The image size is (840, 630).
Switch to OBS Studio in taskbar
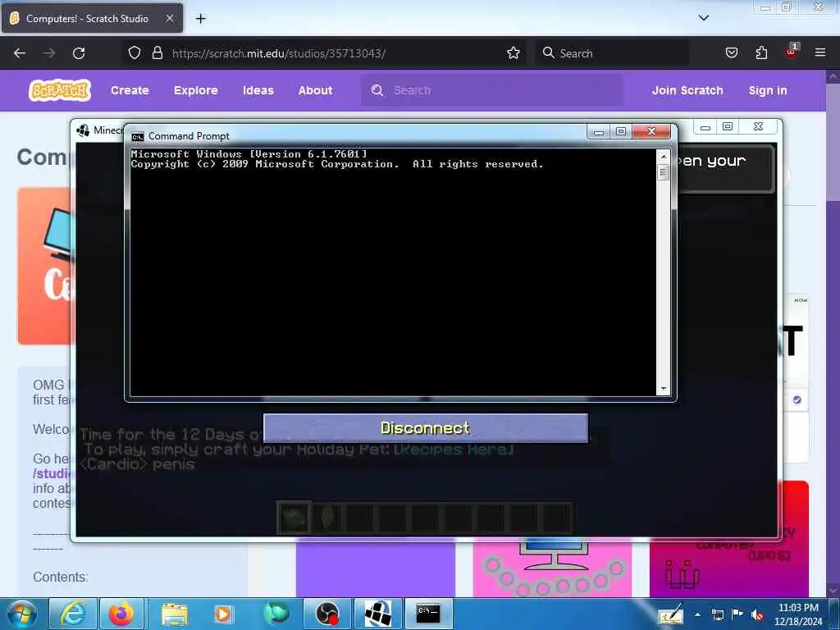[326, 614]
